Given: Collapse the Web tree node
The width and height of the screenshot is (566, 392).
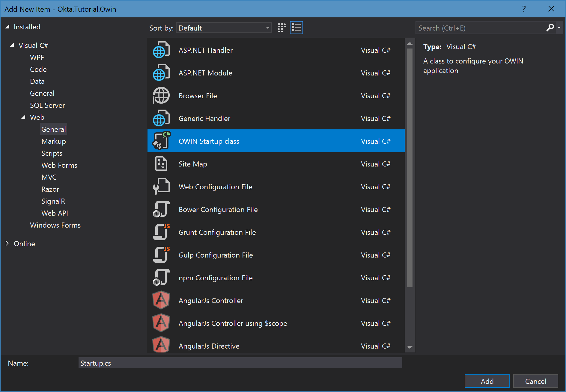Looking at the screenshot, I should point(23,117).
